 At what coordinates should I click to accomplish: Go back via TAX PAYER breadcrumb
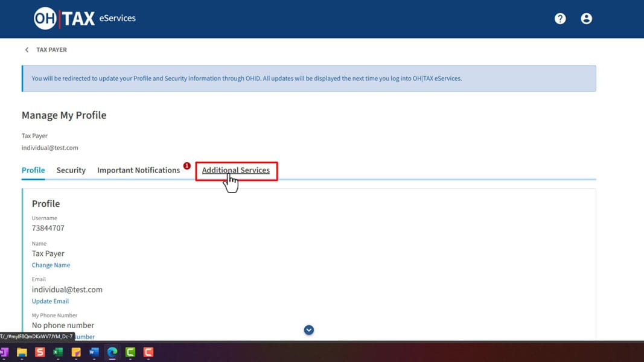pos(51,49)
